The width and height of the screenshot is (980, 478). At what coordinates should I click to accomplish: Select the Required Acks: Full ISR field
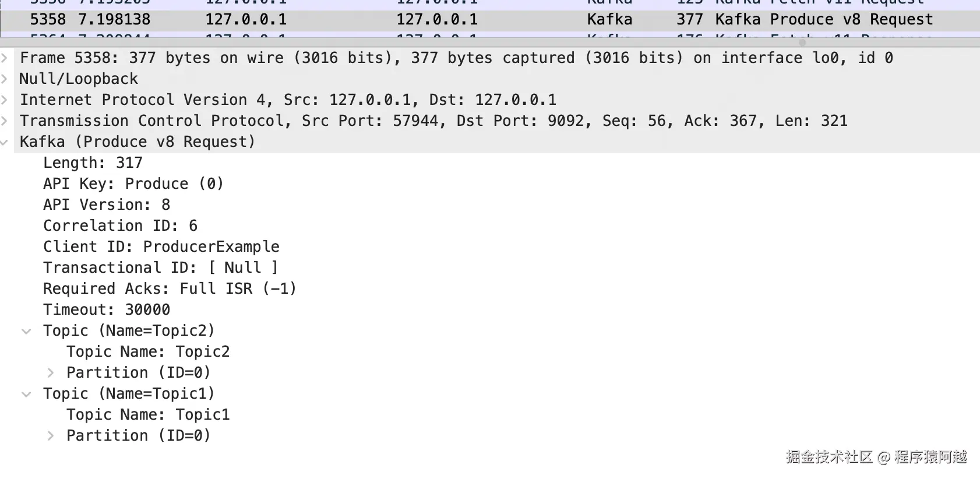coord(170,289)
